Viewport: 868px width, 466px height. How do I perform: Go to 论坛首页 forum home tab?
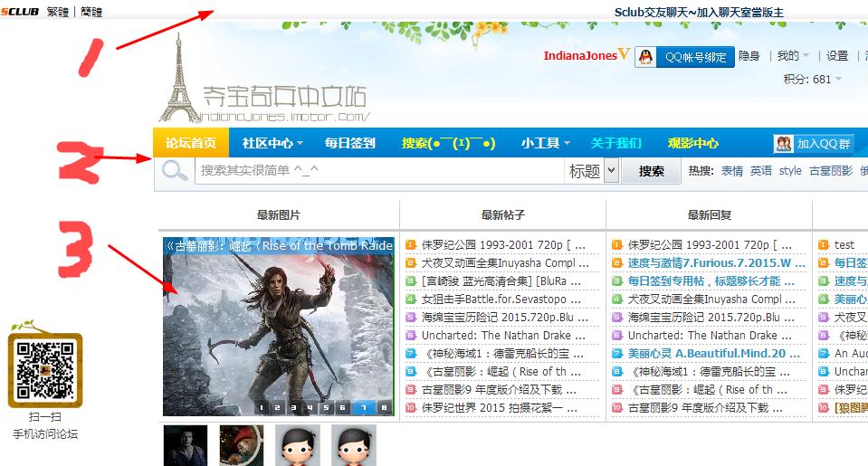190,143
